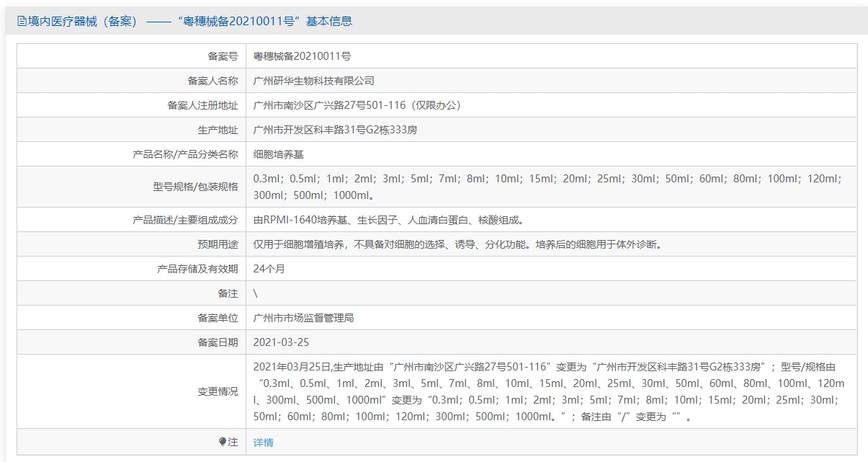The width and height of the screenshot is (868, 462).
Task: Click the intended use text 仅用于细胞增殖培养
Action: pyautogui.click(x=457, y=244)
